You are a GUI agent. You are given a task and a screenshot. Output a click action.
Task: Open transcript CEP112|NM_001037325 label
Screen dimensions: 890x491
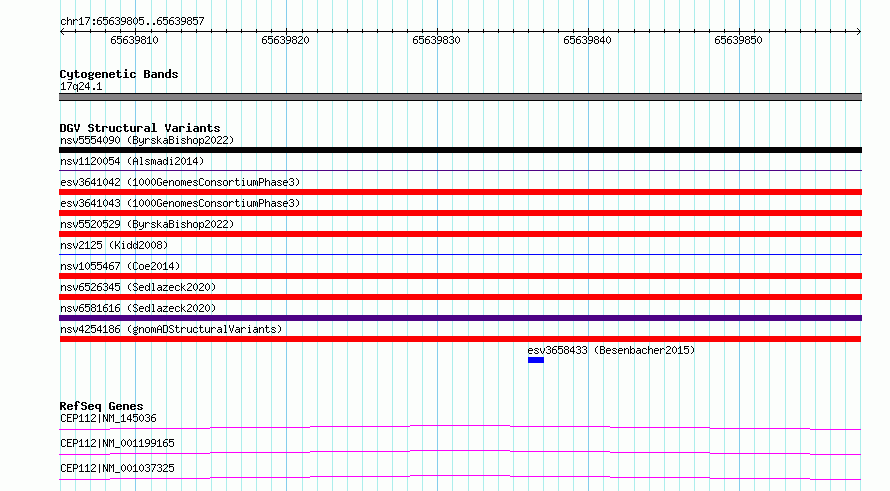[x=117, y=468]
